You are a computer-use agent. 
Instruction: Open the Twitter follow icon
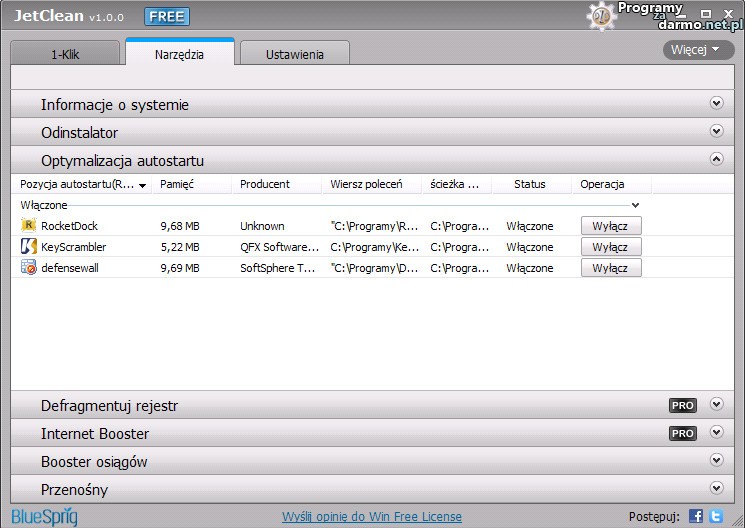716,516
